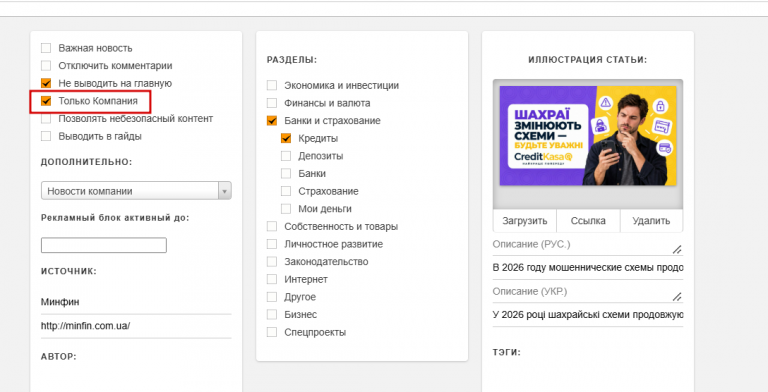Viewport: 768px width, 392px height.
Task: Enable 'Отключить комментарии' option
Action: [x=46, y=66]
